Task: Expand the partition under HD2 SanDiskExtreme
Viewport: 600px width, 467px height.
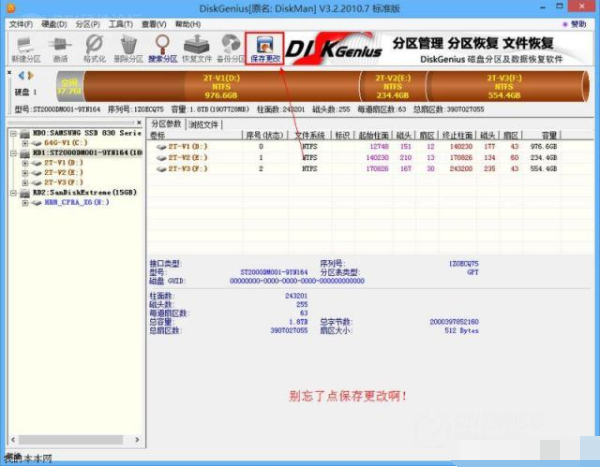Action: click(25, 203)
